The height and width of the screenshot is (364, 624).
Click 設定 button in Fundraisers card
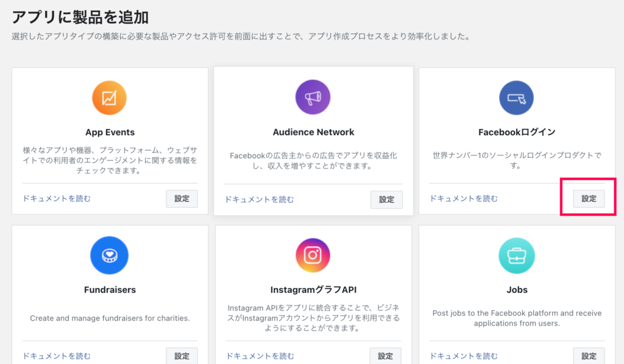[x=182, y=355]
